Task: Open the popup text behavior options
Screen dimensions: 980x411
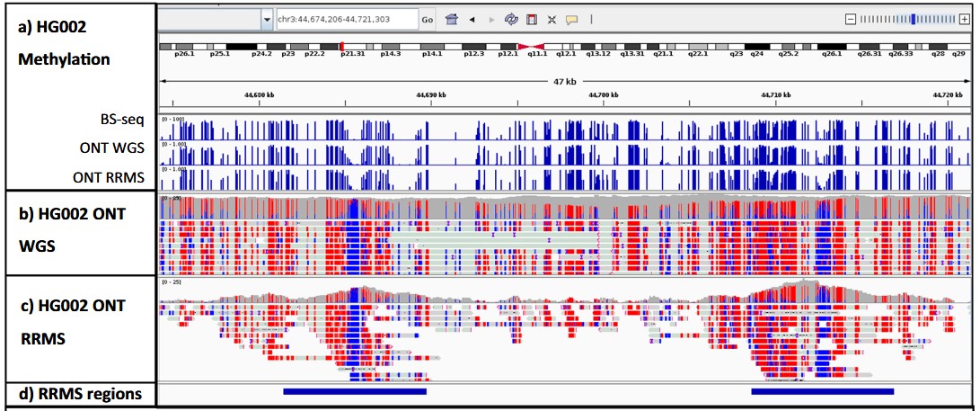Action: click(570, 20)
